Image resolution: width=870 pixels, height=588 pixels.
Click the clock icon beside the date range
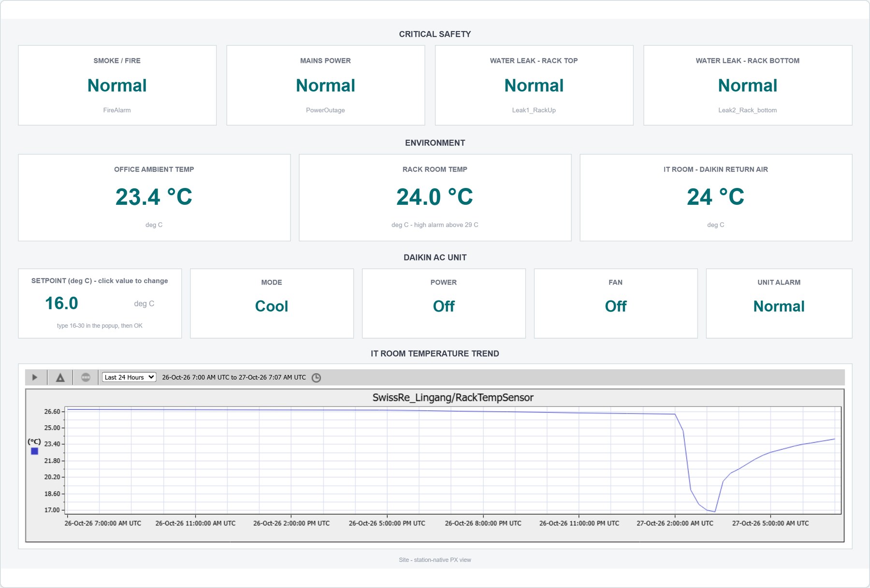pos(316,378)
